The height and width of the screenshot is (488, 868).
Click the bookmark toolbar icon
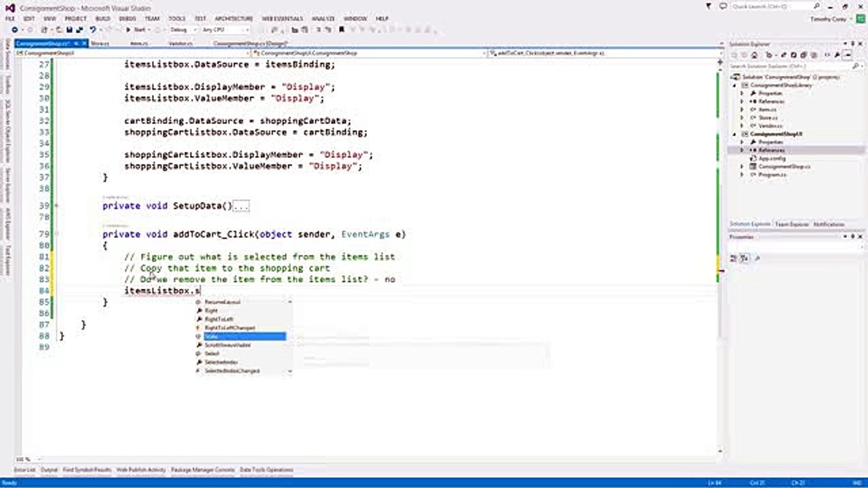point(341,30)
